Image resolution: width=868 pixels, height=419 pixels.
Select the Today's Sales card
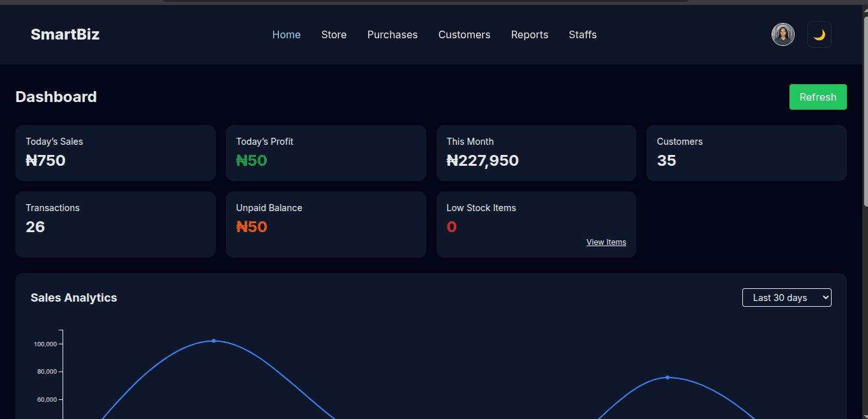coord(115,153)
